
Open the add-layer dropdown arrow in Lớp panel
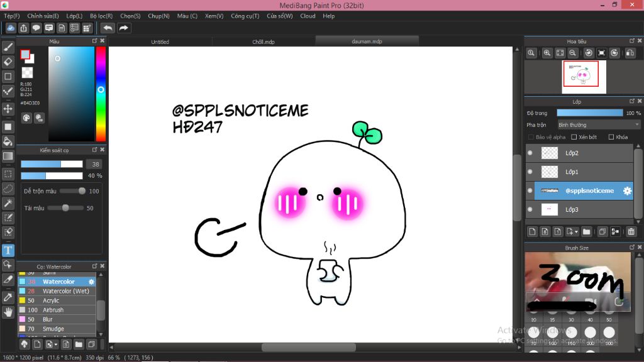pos(576,232)
